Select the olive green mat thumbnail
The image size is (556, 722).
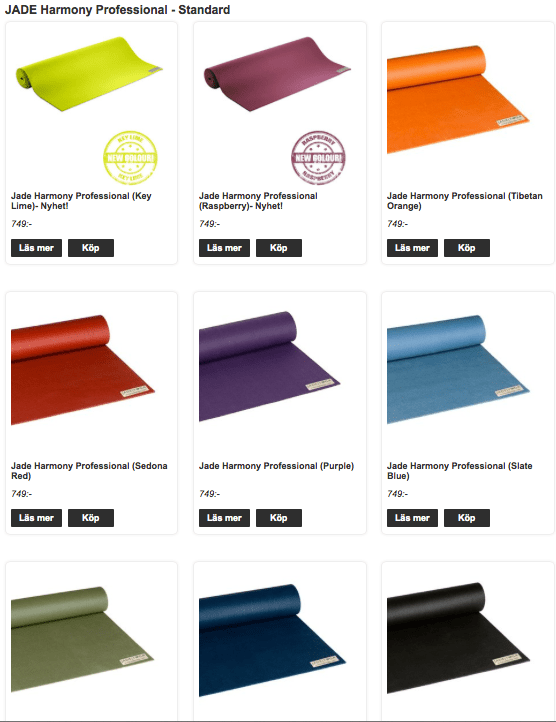coord(82,639)
